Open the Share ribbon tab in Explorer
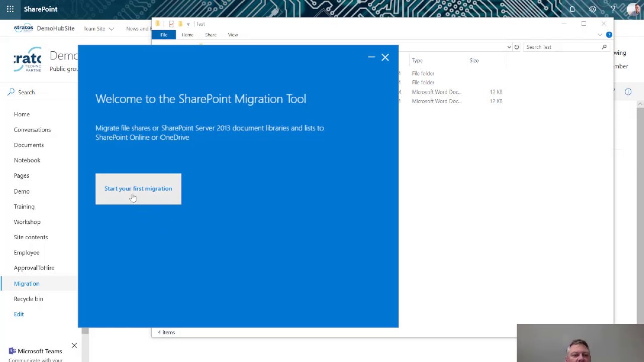 tap(211, 35)
